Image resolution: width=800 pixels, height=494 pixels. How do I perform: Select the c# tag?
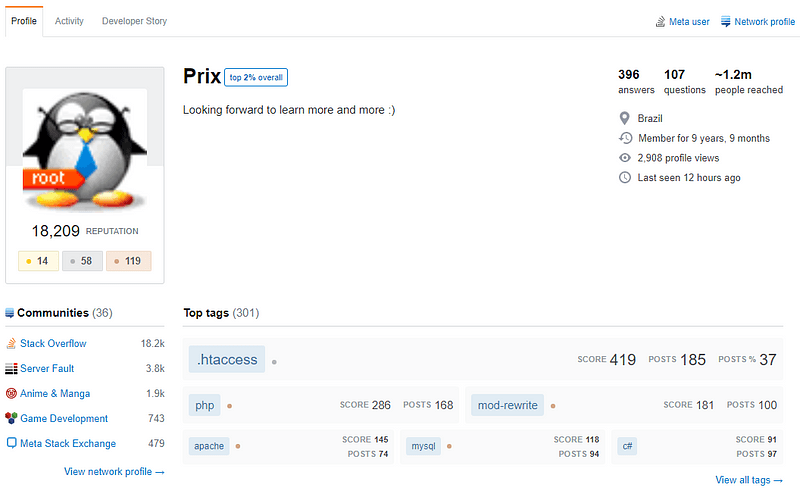coord(627,446)
